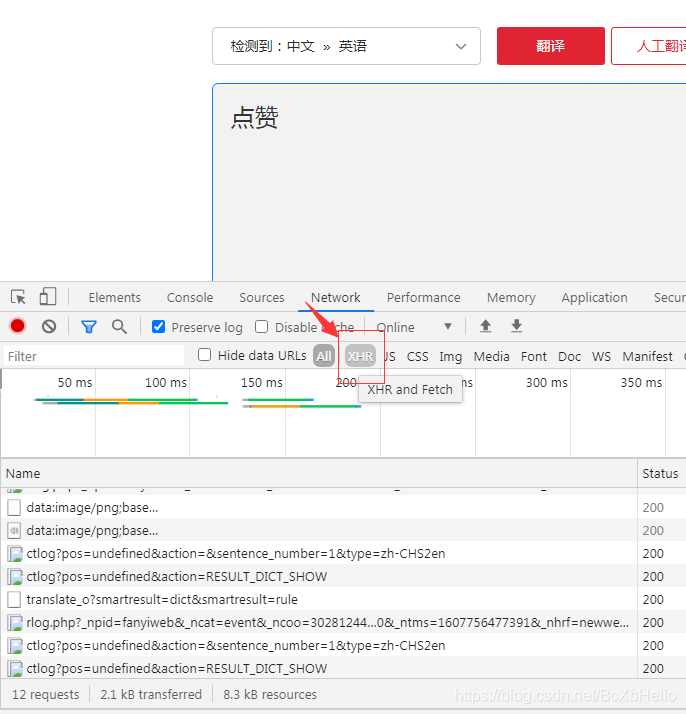Select rlog.php request image icon
This screenshot has height=714, width=686.
coord(15,622)
